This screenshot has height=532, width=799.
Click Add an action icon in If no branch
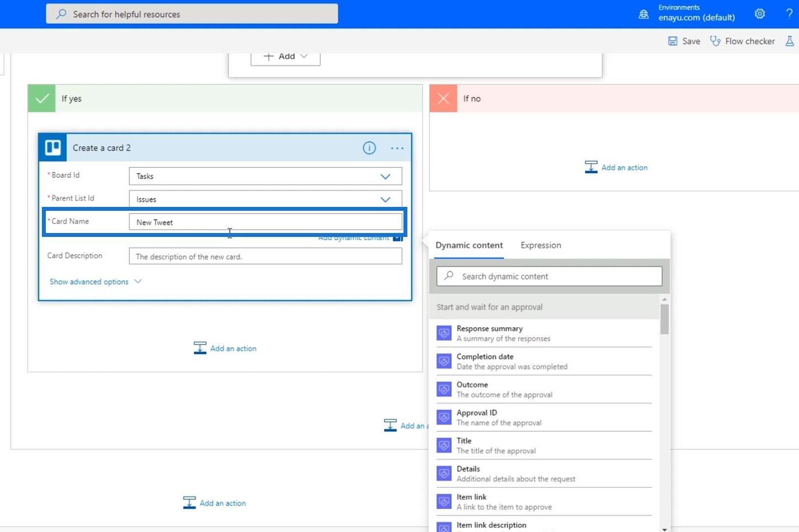tap(591, 167)
